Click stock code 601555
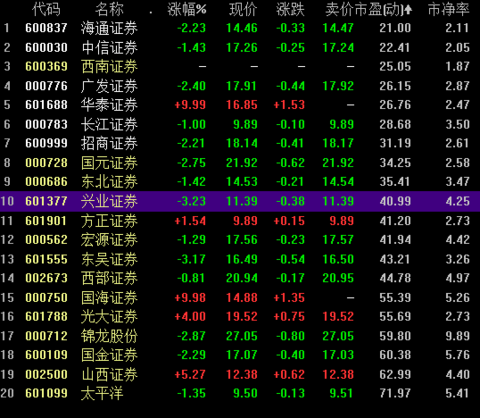Viewport: 480px width, 418px height. 46,259
